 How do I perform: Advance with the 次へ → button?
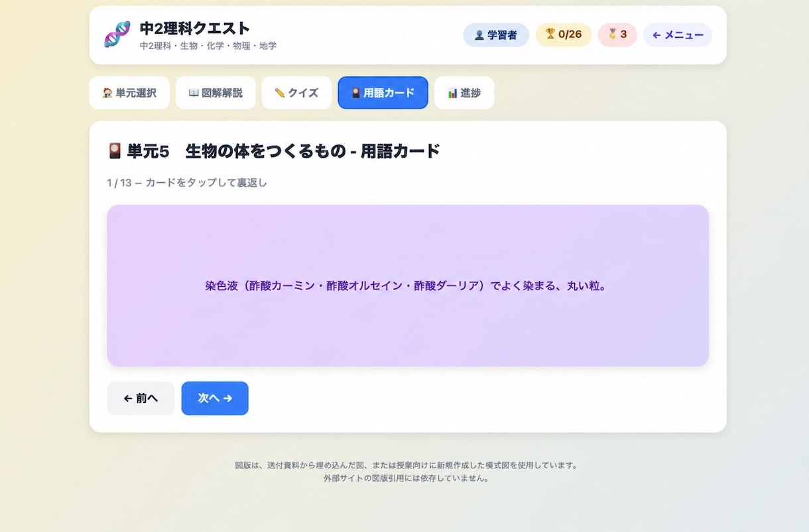point(215,398)
